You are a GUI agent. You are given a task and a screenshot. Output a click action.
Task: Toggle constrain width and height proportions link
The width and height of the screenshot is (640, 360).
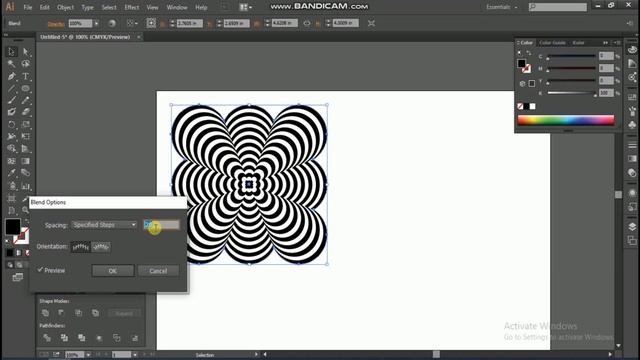click(307, 23)
